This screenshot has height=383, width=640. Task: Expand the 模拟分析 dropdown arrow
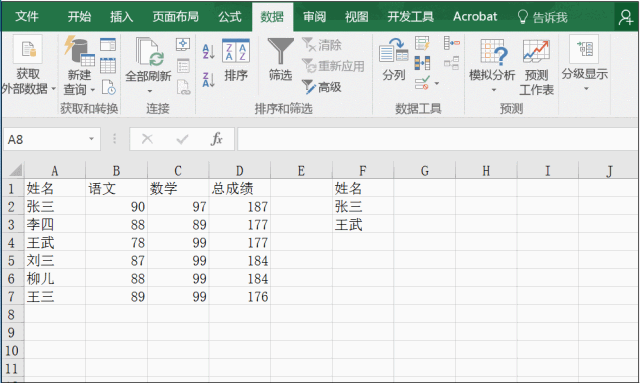point(494,90)
